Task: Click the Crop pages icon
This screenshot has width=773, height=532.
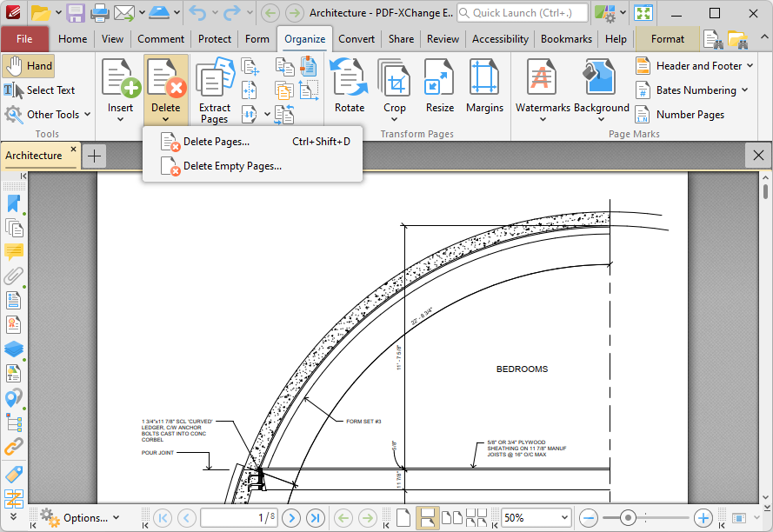Action: click(395, 76)
